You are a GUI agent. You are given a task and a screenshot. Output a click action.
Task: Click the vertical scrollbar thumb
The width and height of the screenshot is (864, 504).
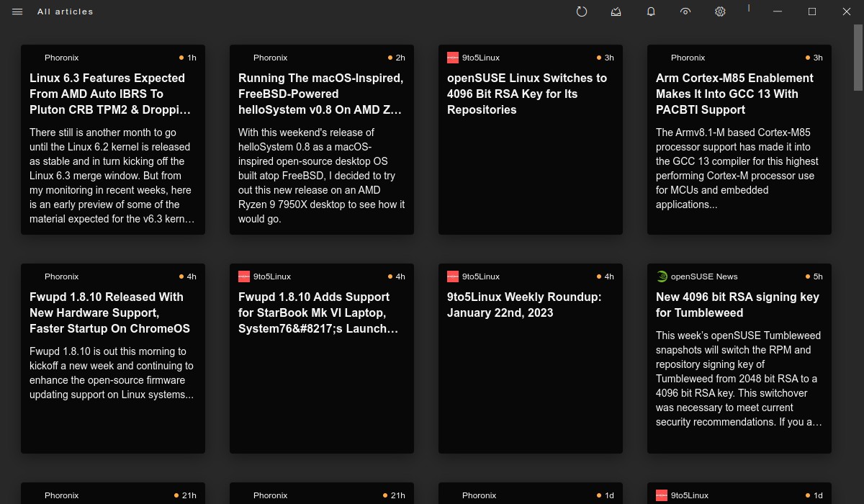coord(858,57)
